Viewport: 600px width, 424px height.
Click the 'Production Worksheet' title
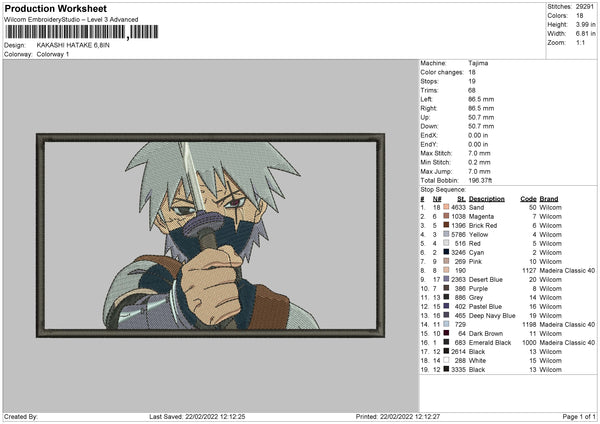55,8
